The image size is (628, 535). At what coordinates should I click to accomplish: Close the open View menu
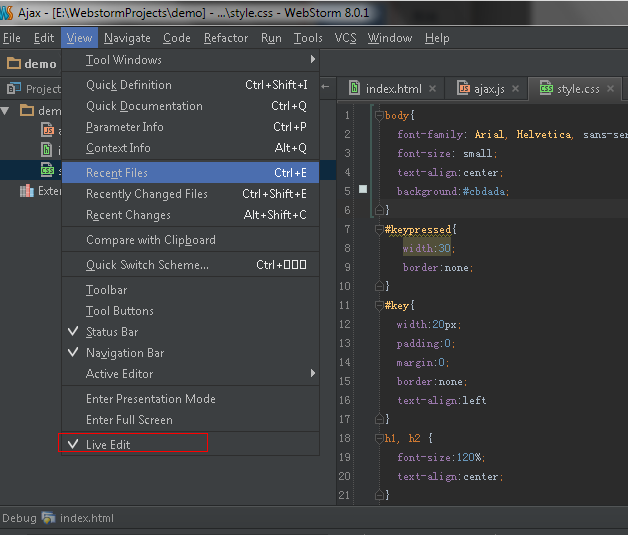tap(79, 38)
